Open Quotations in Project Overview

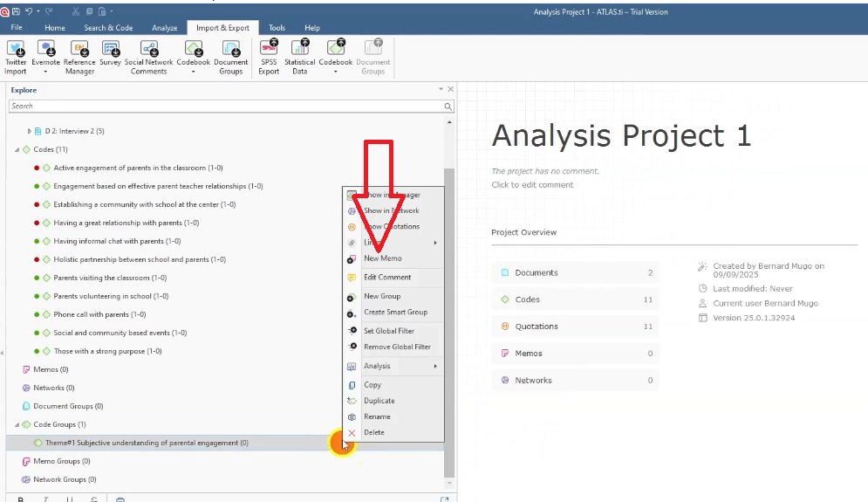pyautogui.click(x=537, y=327)
